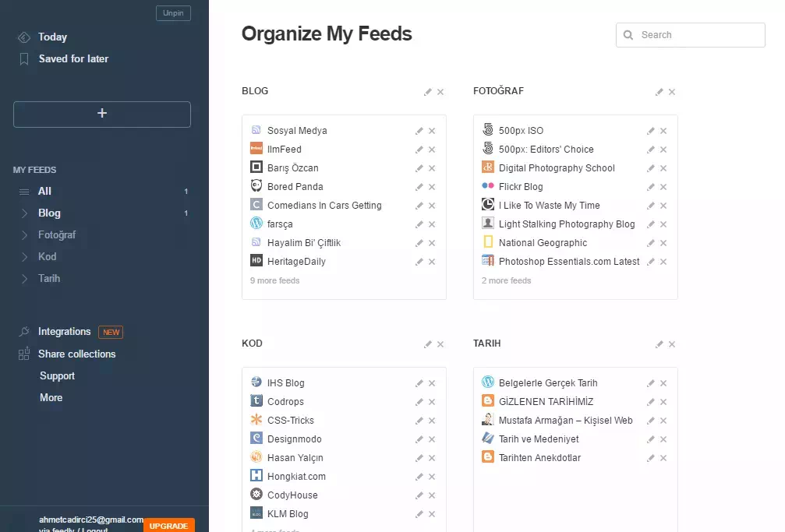Edit the National Geographic feed
This screenshot has width=785, height=532.
click(651, 243)
